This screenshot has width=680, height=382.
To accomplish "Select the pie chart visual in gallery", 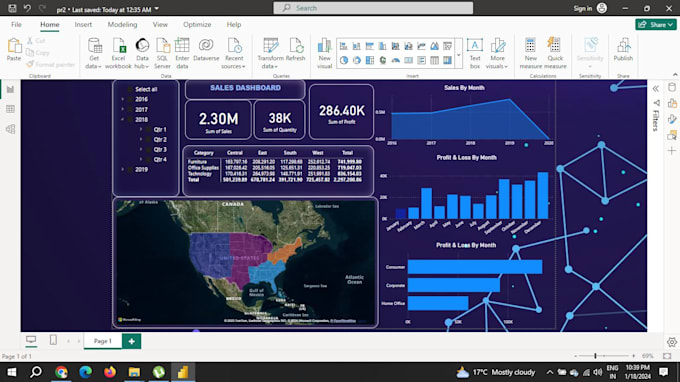I will click(x=343, y=60).
